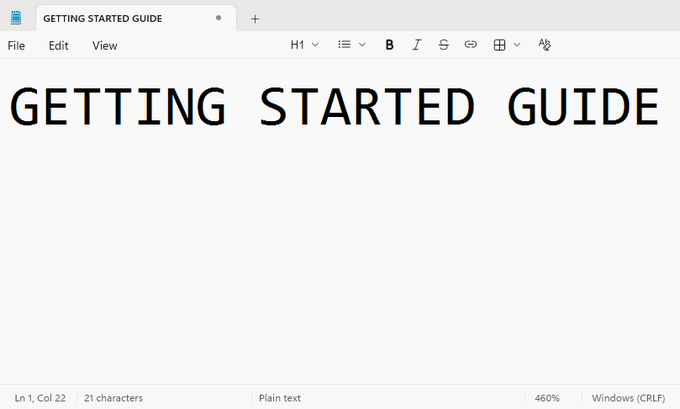Click the Ln 1, Col 22 status
The width and height of the screenshot is (680, 409).
pyautogui.click(x=40, y=398)
